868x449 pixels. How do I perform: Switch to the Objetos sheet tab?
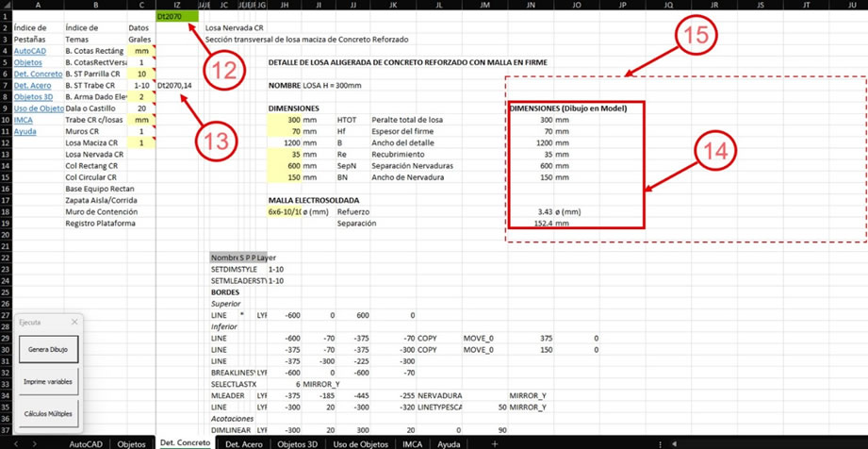(x=132, y=443)
